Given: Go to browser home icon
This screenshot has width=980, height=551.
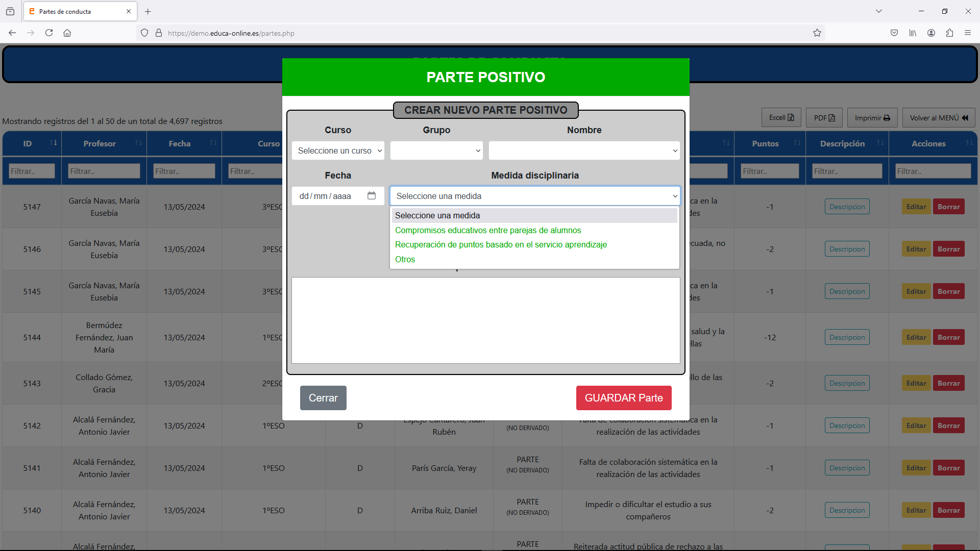Looking at the screenshot, I should pyautogui.click(x=67, y=33).
